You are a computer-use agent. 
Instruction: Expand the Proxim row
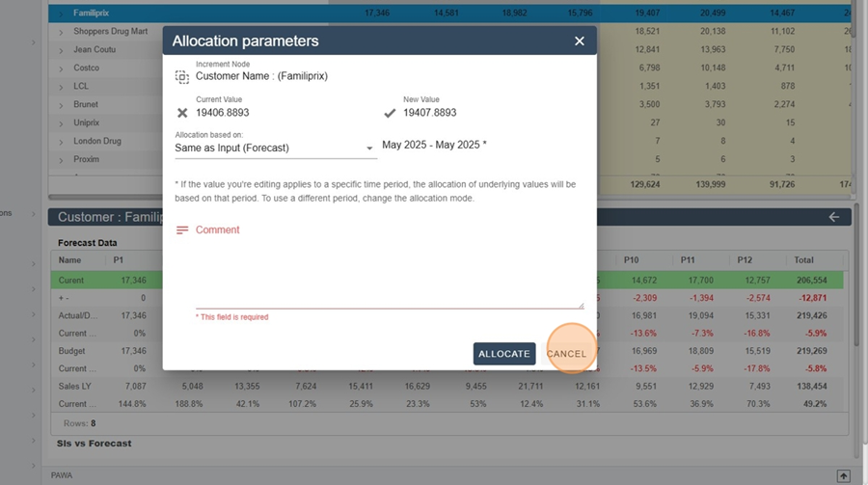coord(61,160)
